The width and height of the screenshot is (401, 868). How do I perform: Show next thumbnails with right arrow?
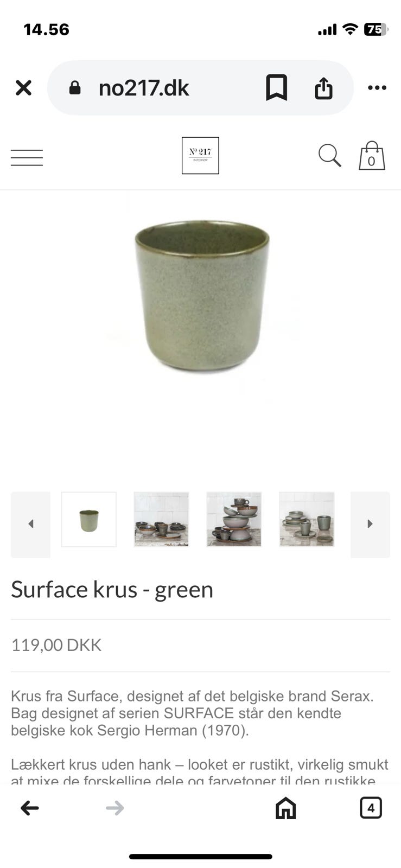pos(370,524)
